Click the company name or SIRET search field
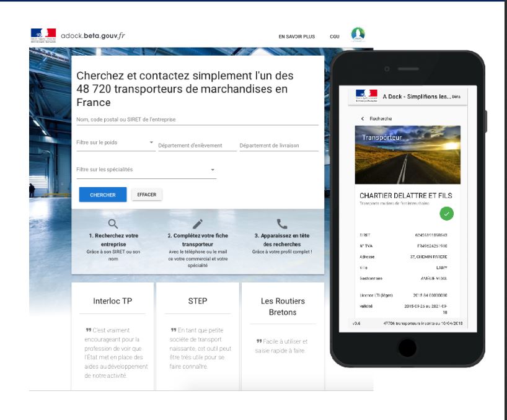The height and width of the screenshot is (420, 507). pyautogui.click(x=197, y=120)
